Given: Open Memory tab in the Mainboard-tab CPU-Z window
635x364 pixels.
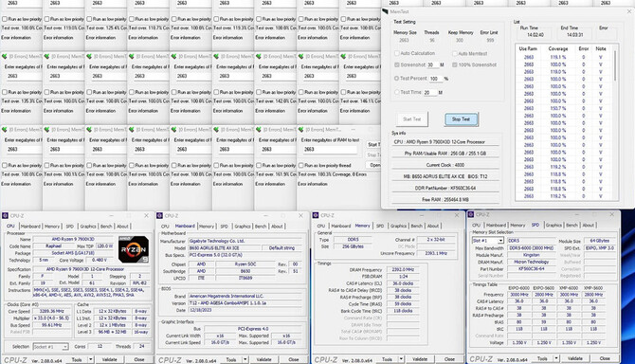Looking at the screenshot, I should (206, 227).
